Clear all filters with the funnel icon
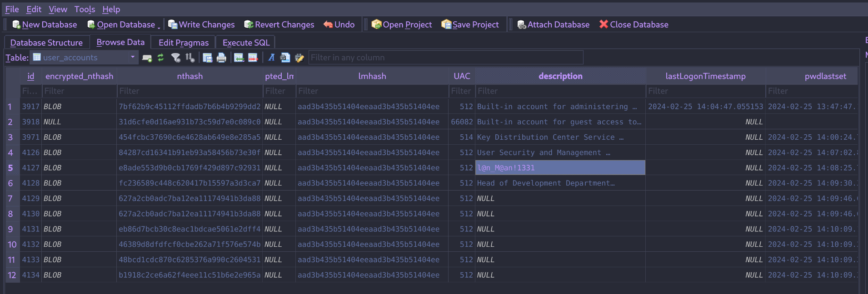The image size is (868, 294). coord(175,58)
